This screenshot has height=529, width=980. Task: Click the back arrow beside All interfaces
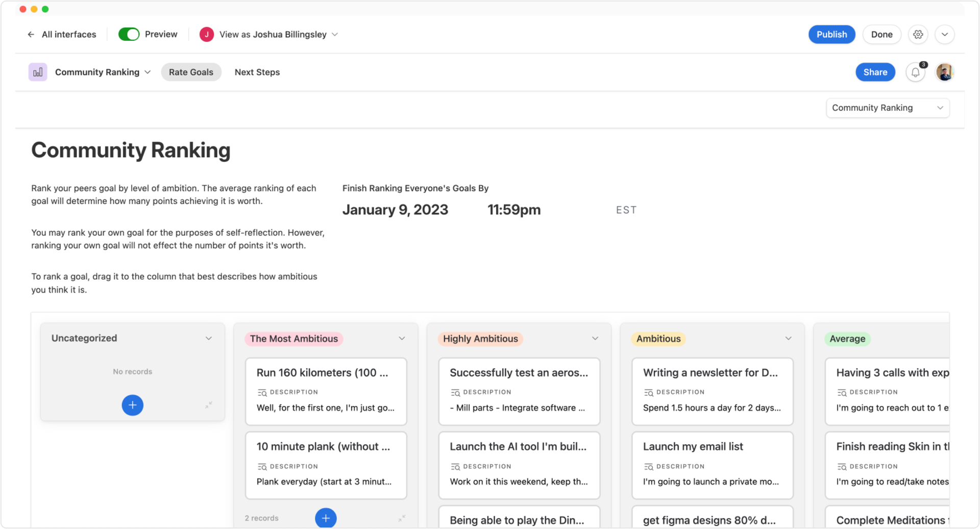[x=31, y=34]
